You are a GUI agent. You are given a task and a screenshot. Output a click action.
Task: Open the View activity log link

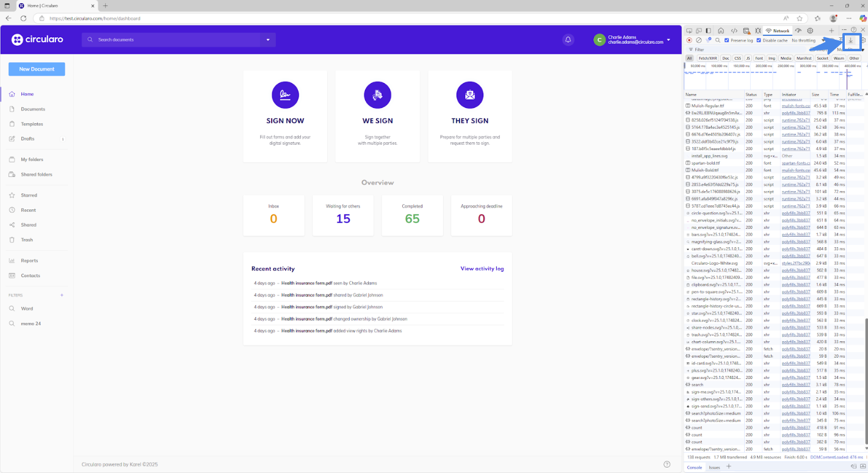pyautogui.click(x=482, y=269)
